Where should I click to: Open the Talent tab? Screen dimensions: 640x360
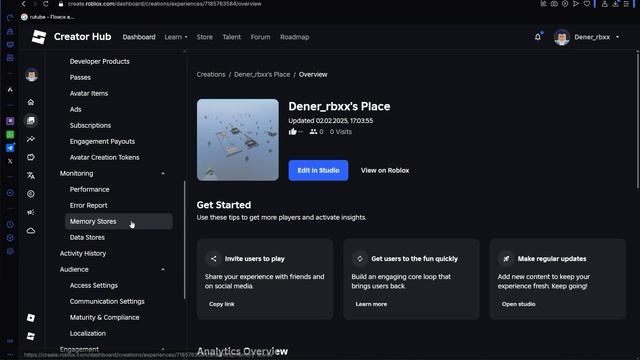(231, 37)
